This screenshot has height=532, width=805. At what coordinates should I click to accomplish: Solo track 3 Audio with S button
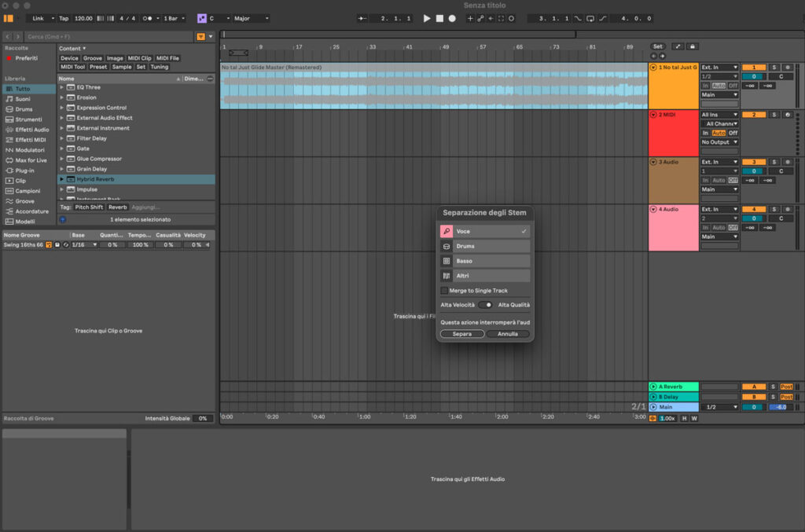tap(774, 162)
